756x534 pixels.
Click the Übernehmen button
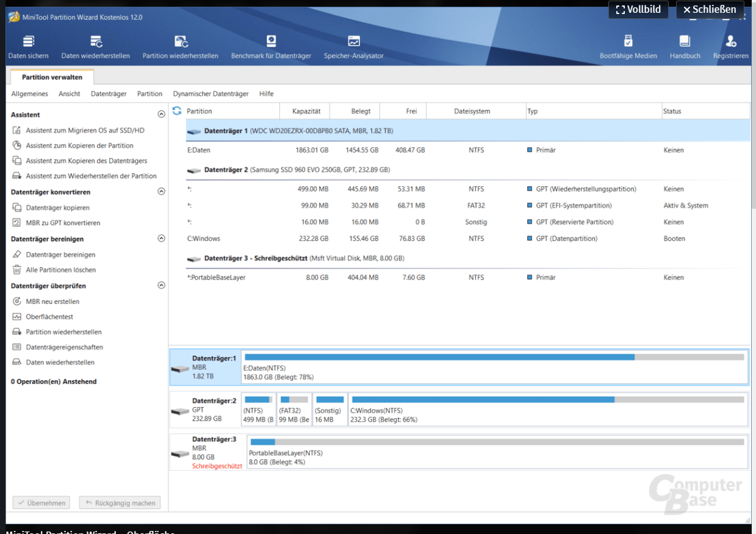[41, 503]
